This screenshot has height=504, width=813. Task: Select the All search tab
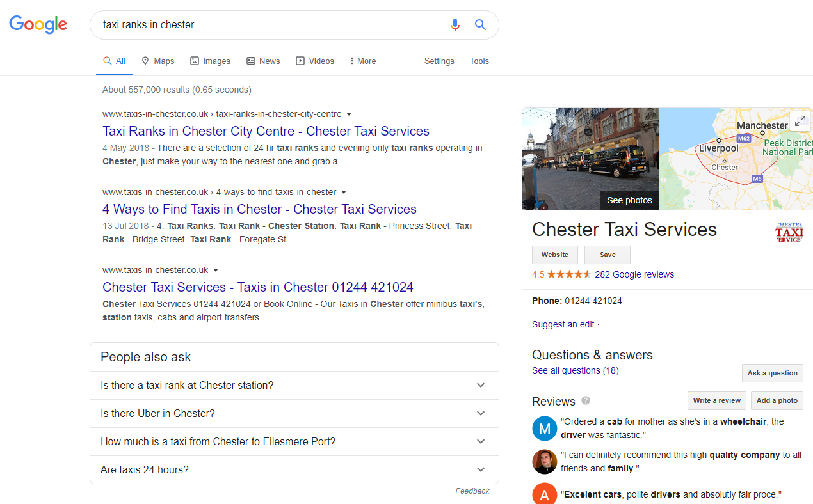[115, 61]
